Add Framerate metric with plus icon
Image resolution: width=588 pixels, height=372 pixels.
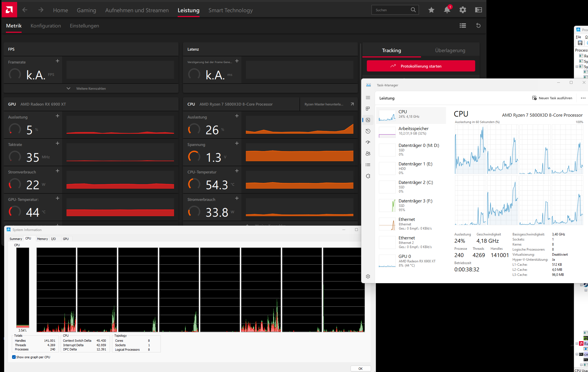pos(58,61)
